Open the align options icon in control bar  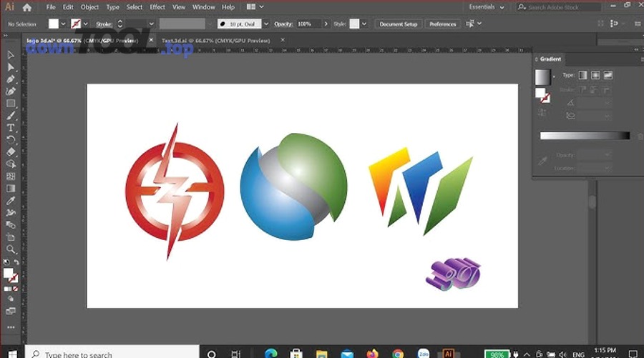coord(470,24)
